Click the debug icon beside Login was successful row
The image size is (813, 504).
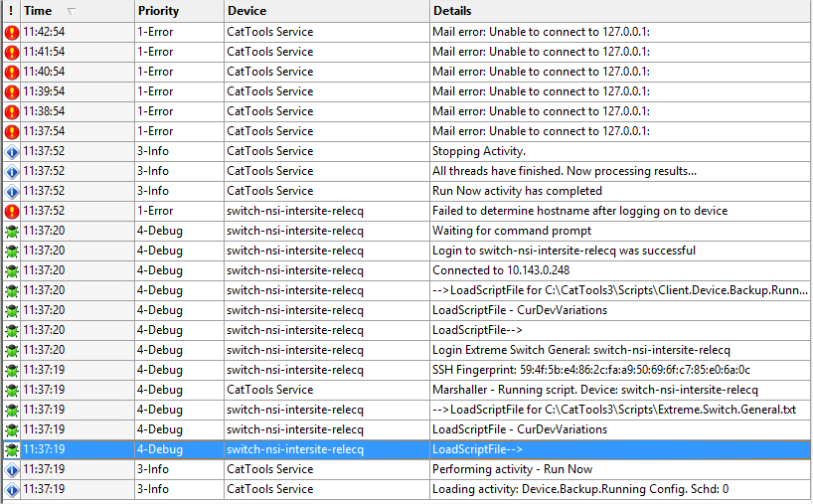click(x=11, y=251)
